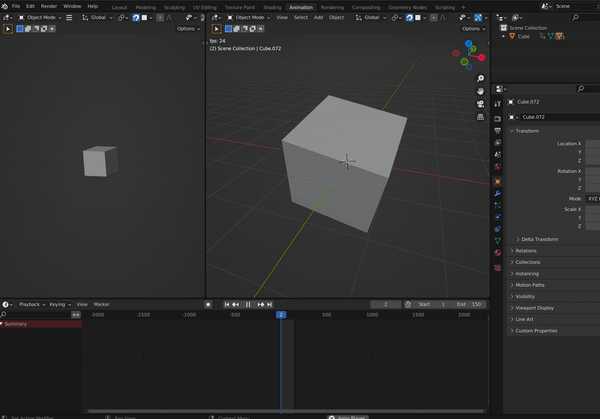Open the Playback dropdown in timeline

30,304
